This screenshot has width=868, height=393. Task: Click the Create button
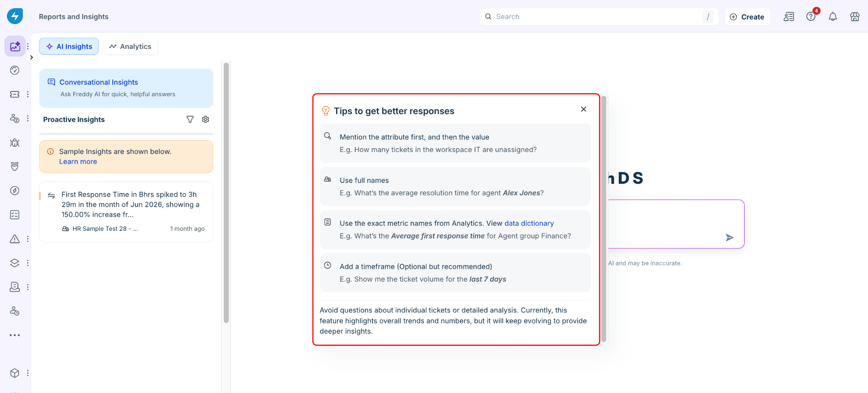747,17
